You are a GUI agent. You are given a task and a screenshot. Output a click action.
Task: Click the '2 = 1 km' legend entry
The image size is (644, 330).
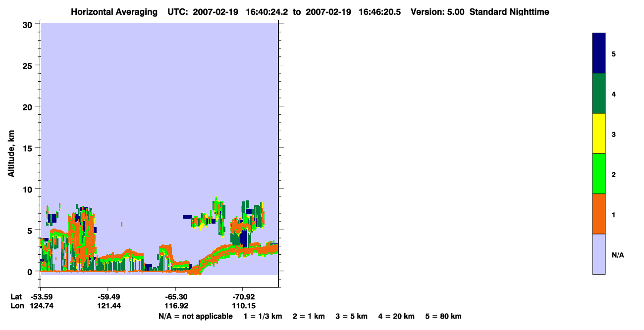coord(309,316)
